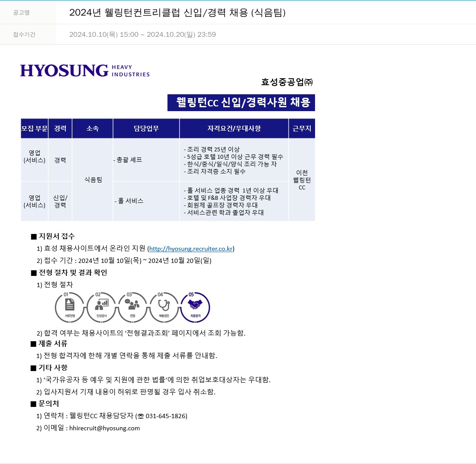Click the 면접 step 03 icon
Screen dimensions: 476x464
(133, 307)
